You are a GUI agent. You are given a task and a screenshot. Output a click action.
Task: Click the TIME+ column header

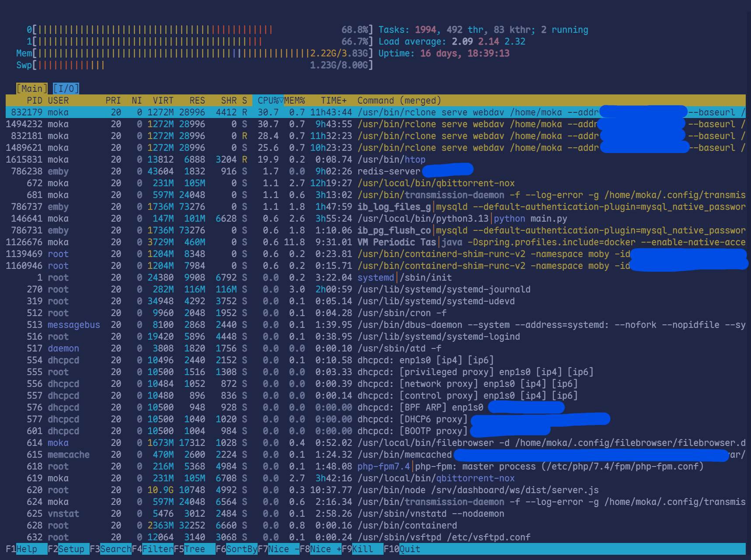coord(333,101)
